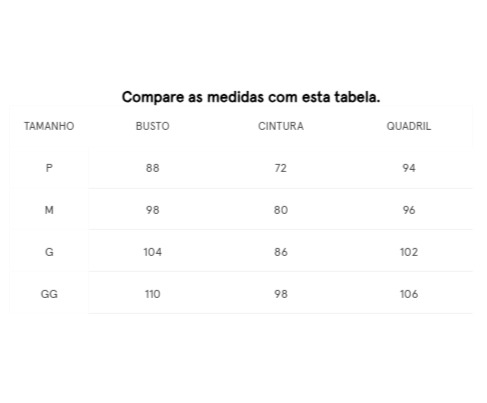Click waist value 86 for size G

point(281,252)
